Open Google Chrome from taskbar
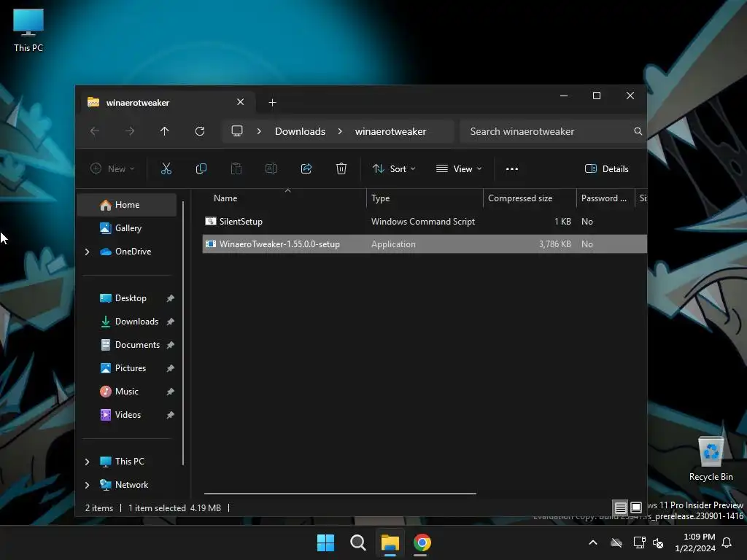747x560 pixels. pos(422,542)
